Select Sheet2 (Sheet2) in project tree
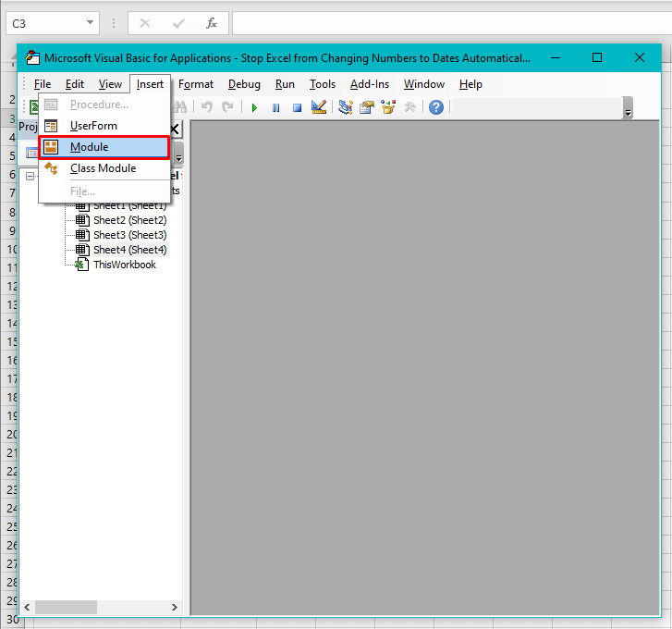672x629 pixels. tap(129, 220)
